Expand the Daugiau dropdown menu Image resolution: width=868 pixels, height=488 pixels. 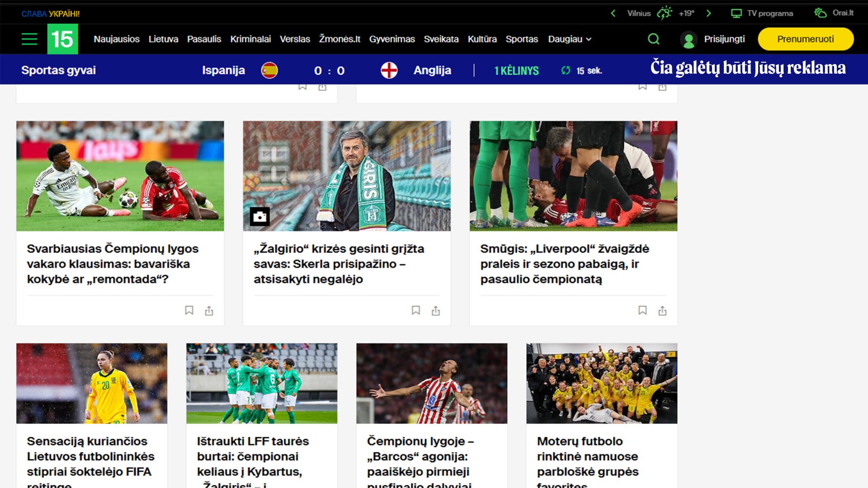coord(570,39)
